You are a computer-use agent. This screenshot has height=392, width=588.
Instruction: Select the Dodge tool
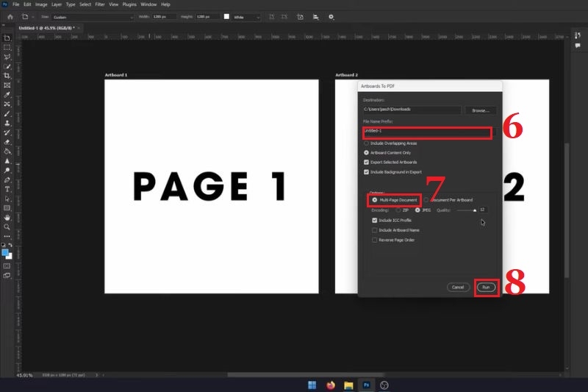7,171
